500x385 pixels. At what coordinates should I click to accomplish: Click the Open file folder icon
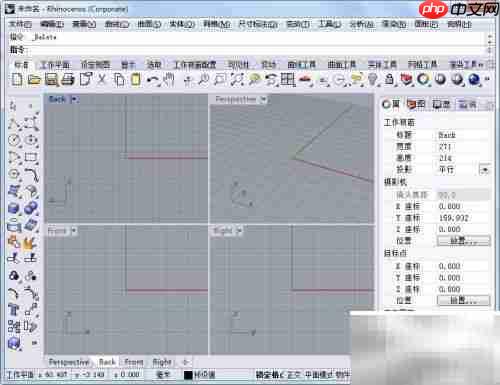pos(34,80)
